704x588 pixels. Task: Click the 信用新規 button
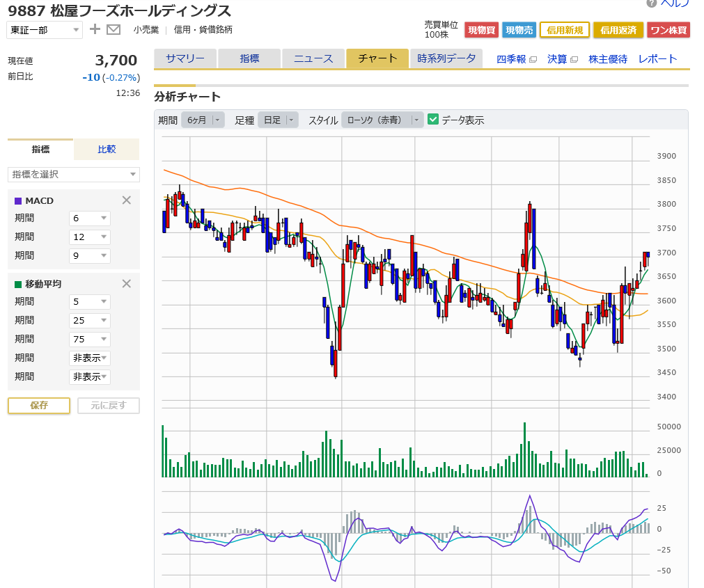[x=565, y=30]
